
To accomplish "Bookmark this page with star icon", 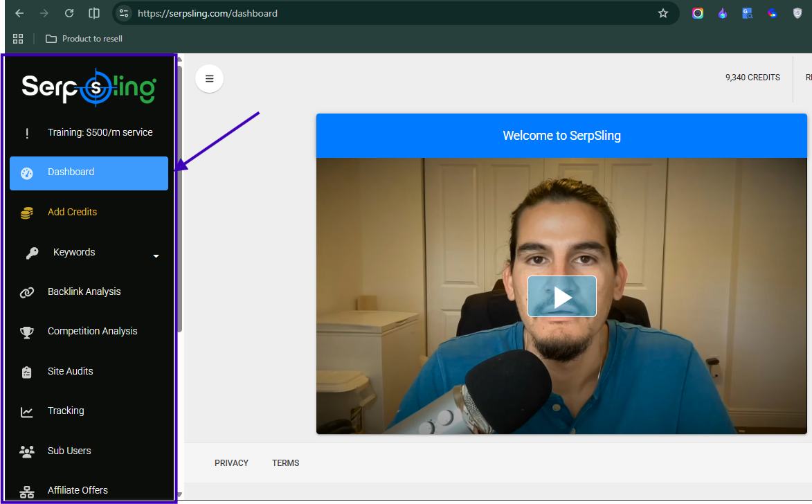I will [x=662, y=13].
